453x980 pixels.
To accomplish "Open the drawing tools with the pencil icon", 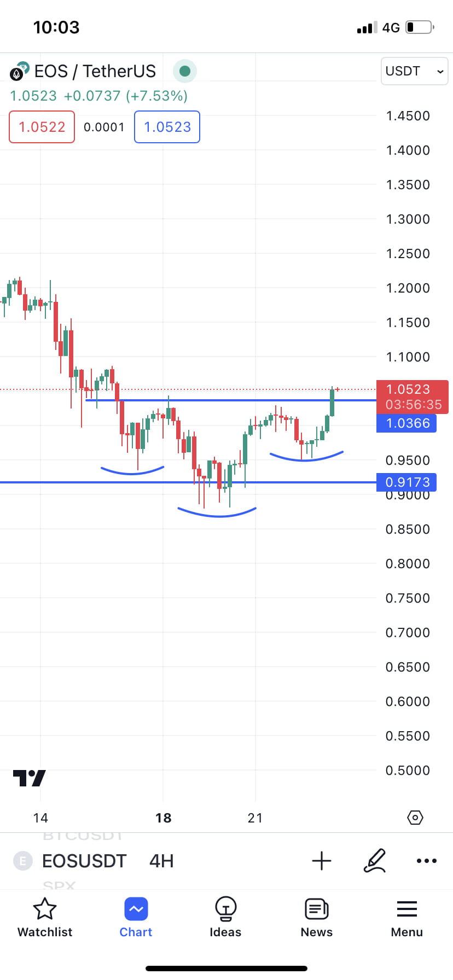I will [375, 861].
